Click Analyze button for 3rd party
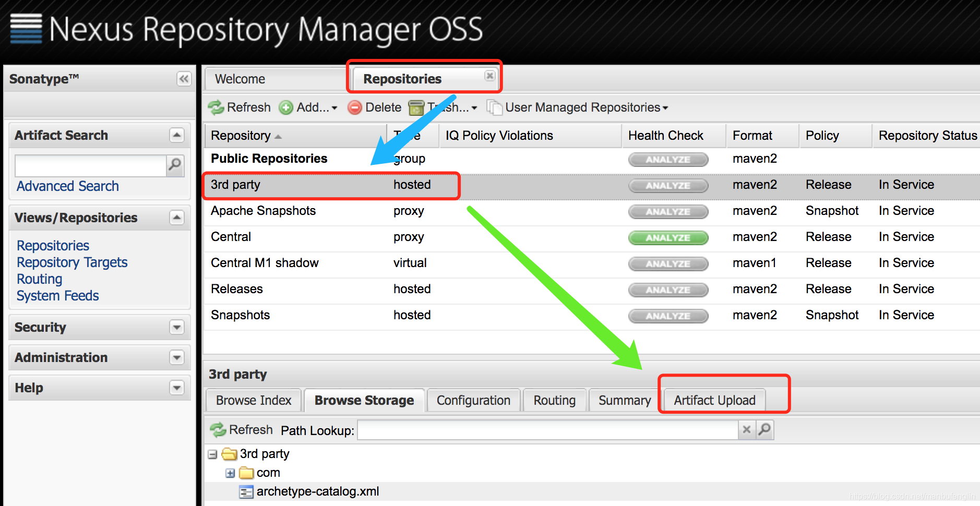This screenshot has height=506, width=980. 668,186
